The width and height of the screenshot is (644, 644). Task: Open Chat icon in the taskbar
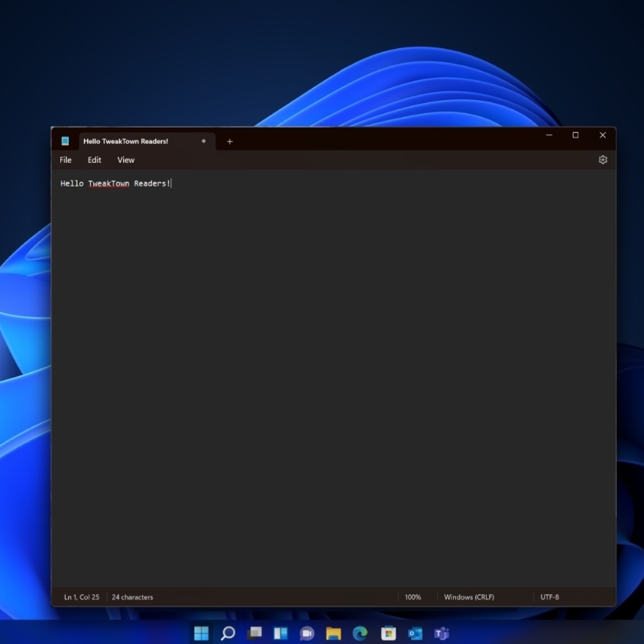tap(307, 633)
